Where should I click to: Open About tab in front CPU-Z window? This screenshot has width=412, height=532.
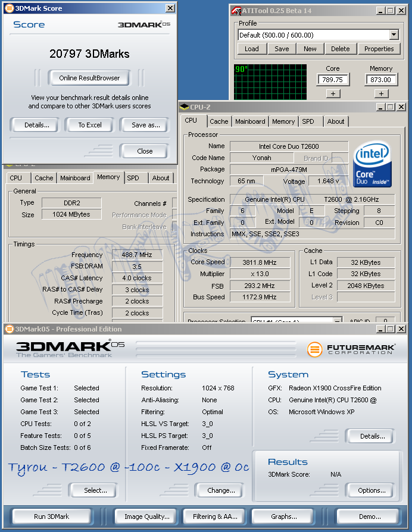tap(336, 121)
